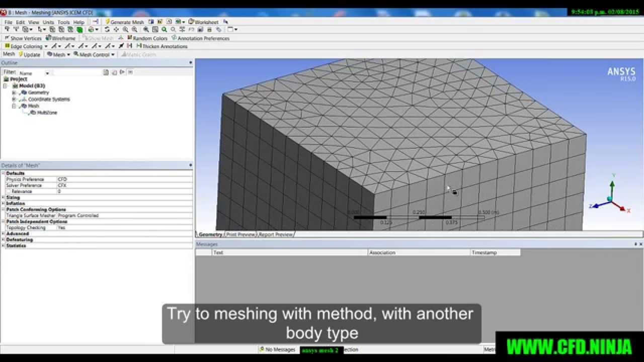Expand the Defeaturing details group
Viewport: 644px width, 362px height.
click(3, 240)
